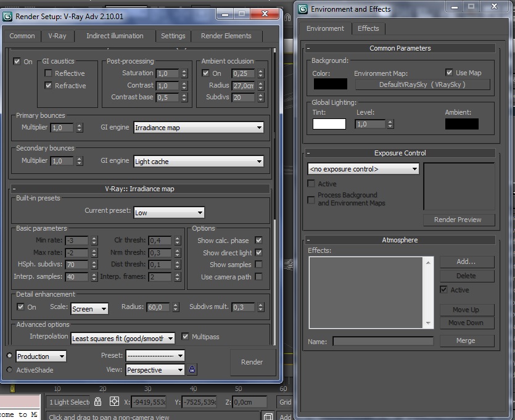Open the Settings tab

pyautogui.click(x=173, y=36)
